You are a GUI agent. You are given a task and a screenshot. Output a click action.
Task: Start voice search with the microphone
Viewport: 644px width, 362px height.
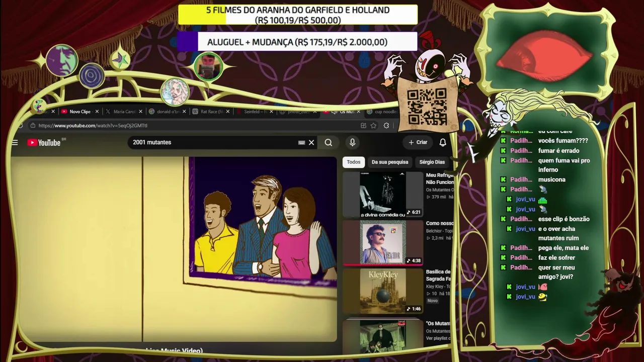click(352, 142)
